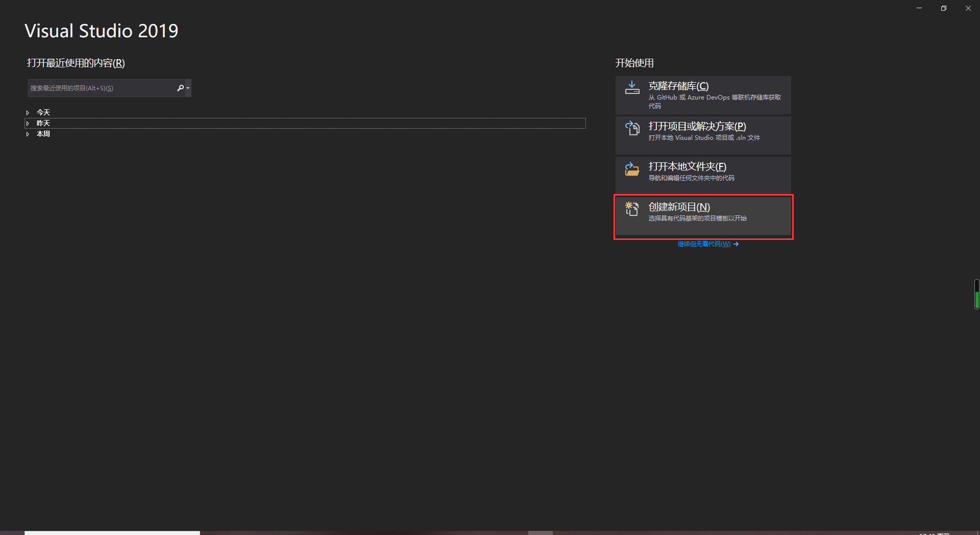Close the Visual Studio start window
Screen dimensions: 980x535
point(968,8)
